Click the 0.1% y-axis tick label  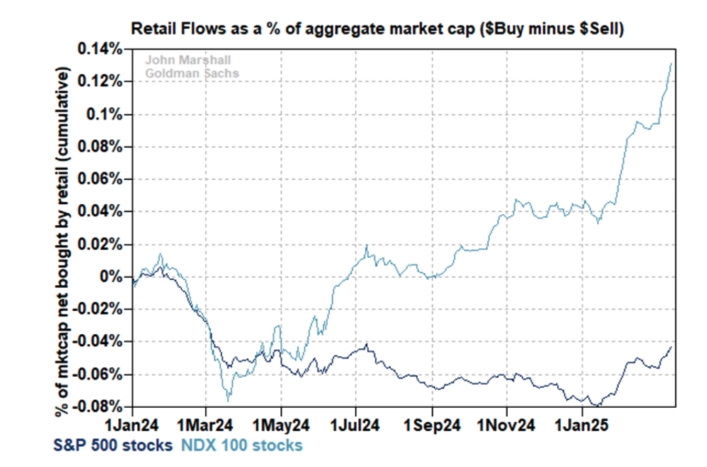[x=108, y=114]
